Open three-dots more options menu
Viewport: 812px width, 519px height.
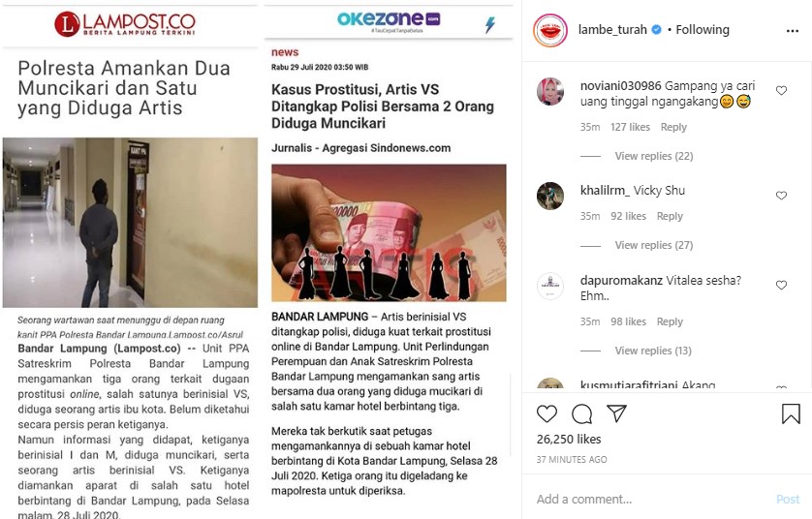point(793,31)
